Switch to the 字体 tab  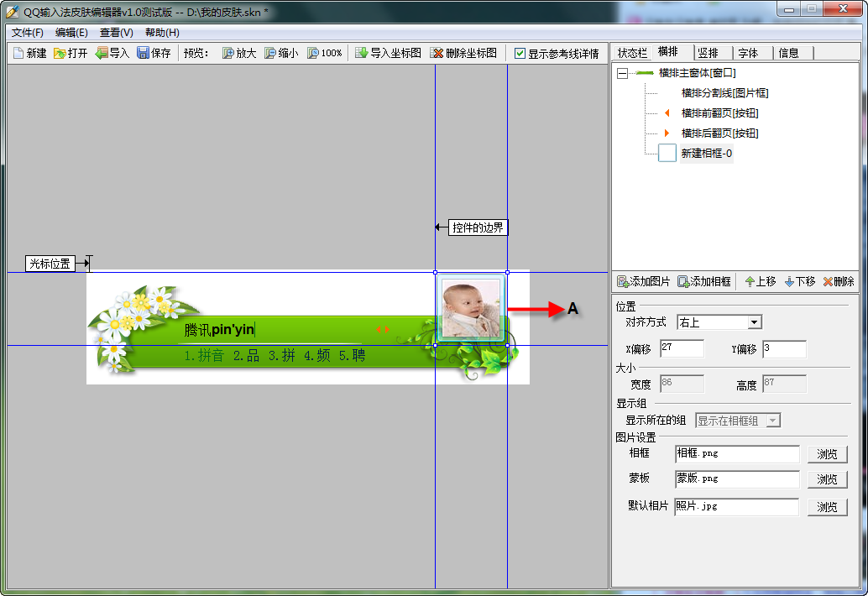point(748,53)
